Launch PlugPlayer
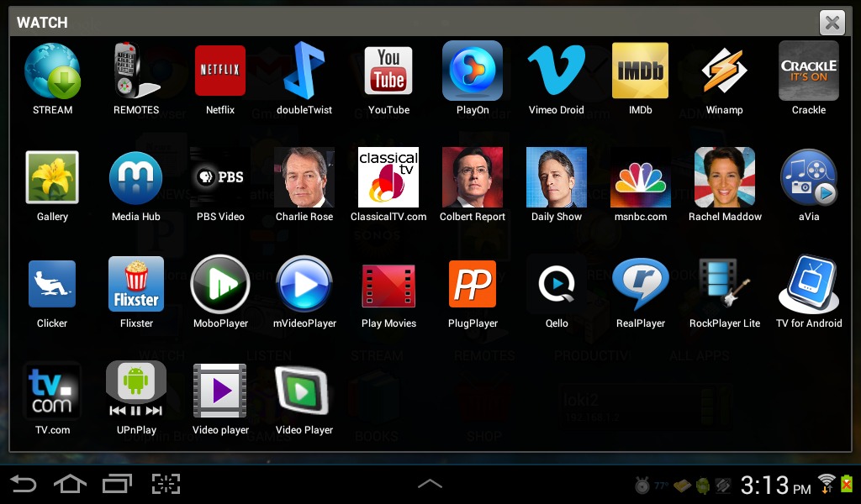 473,284
